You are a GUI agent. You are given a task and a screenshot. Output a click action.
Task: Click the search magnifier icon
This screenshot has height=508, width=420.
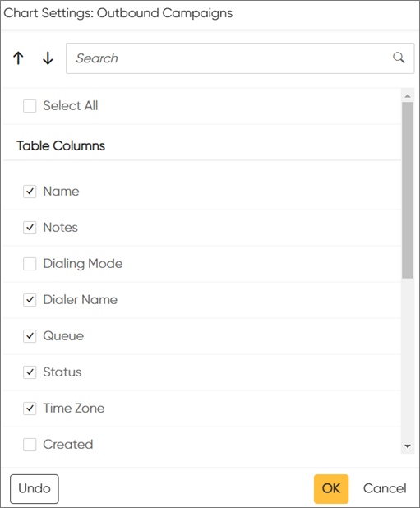click(399, 58)
